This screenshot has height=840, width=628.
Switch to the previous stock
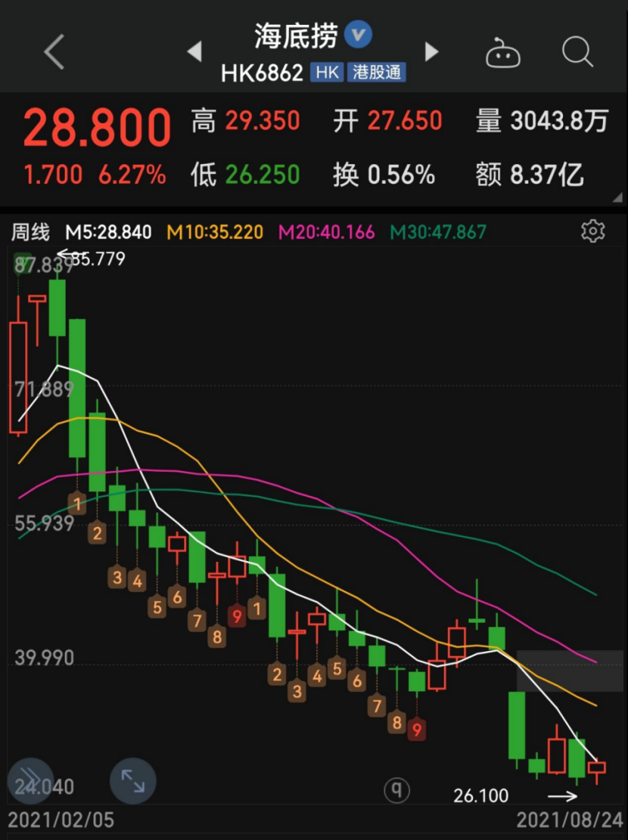point(194,51)
